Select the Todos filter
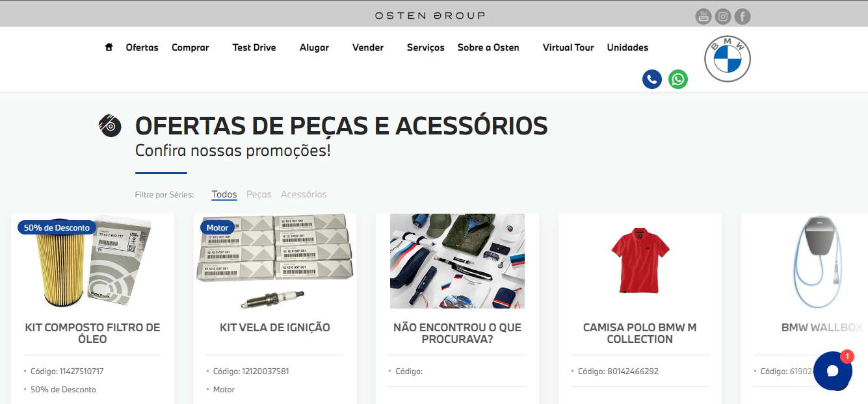The height and width of the screenshot is (404, 868). pos(224,194)
